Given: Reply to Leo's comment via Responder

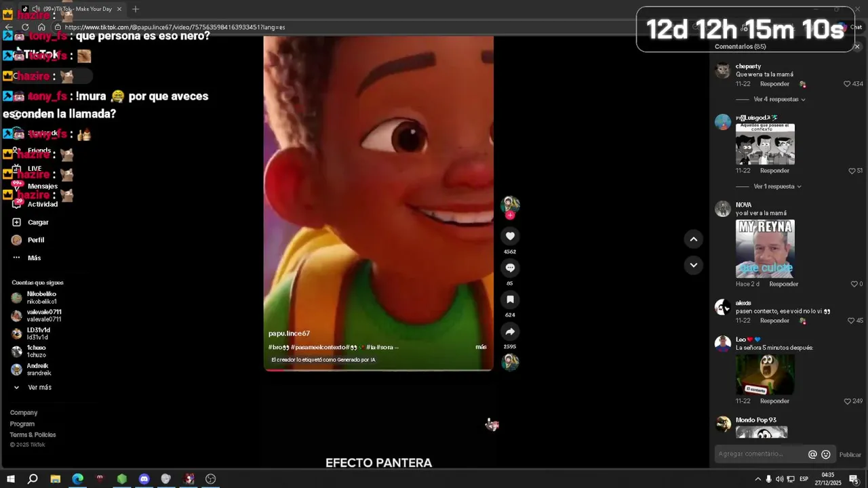Looking at the screenshot, I should click(774, 401).
